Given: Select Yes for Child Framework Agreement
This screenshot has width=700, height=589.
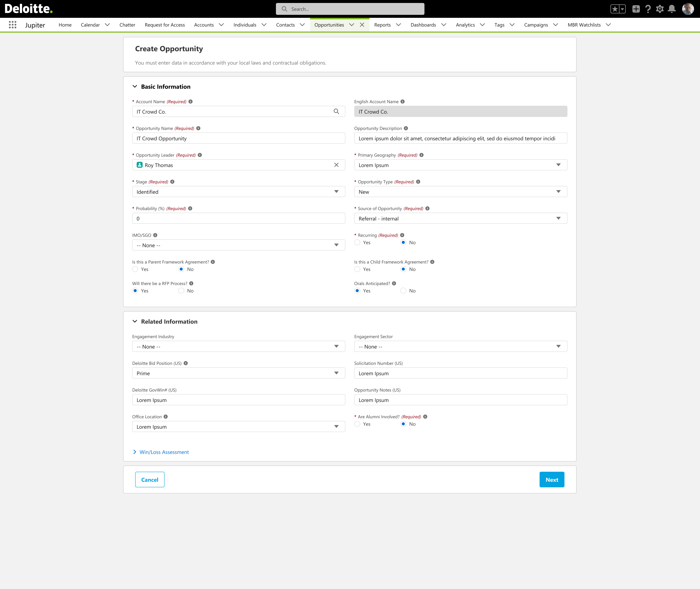Looking at the screenshot, I should point(357,269).
